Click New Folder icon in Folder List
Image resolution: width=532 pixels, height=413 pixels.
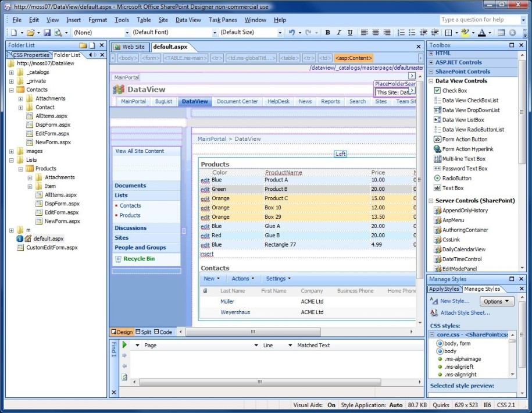click(x=83, y=45)
